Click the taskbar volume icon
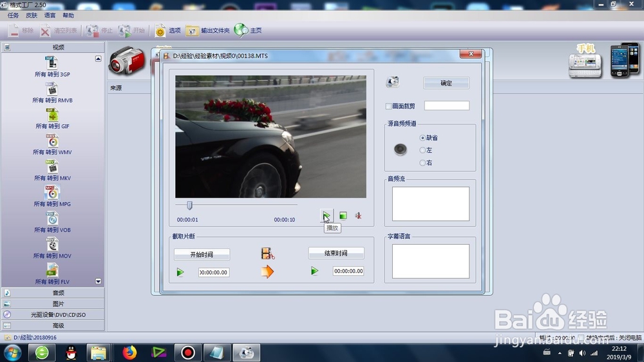644x362 pixels. (x=582, y=353)
